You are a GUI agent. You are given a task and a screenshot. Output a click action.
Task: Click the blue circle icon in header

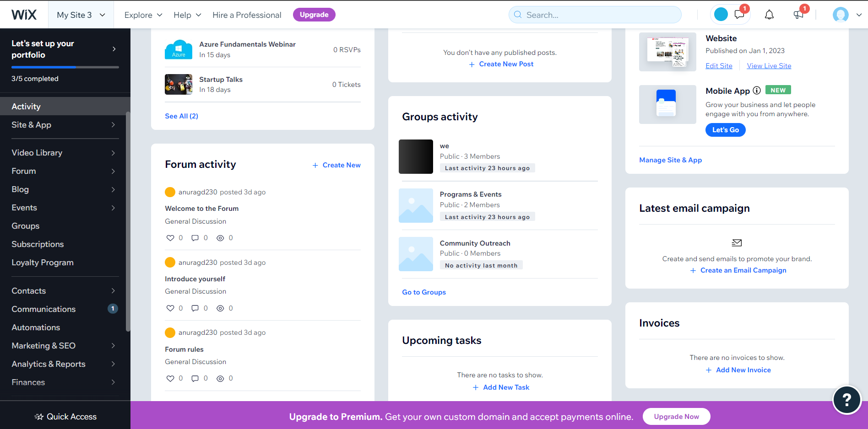pyautogui.click(x=721, y=15)
